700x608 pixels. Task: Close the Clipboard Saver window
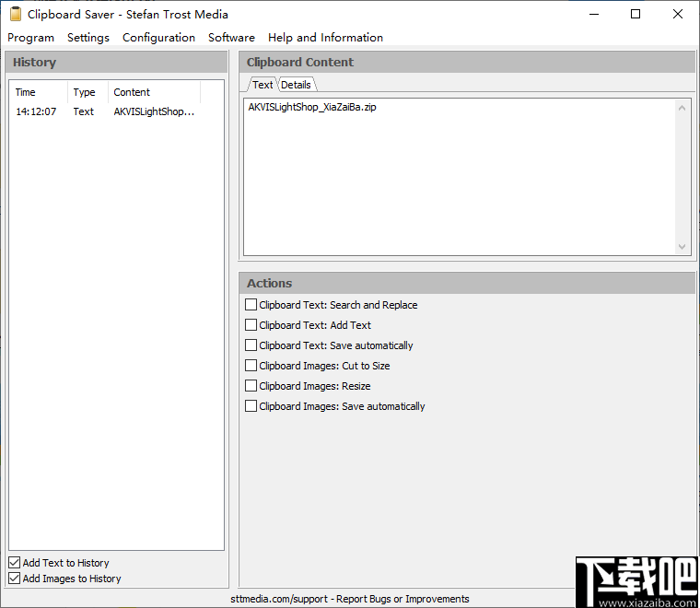[678, 15]
